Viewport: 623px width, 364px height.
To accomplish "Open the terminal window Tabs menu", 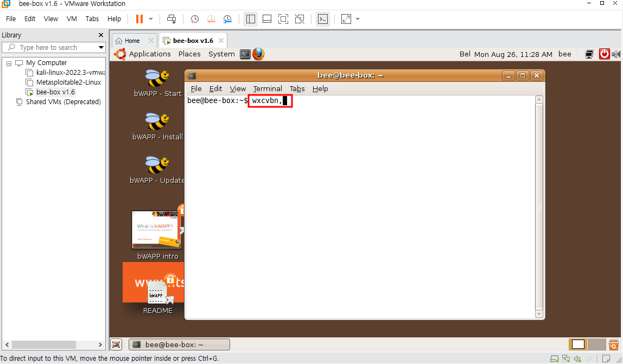I will pyautogui.click(x=297, y=88).
